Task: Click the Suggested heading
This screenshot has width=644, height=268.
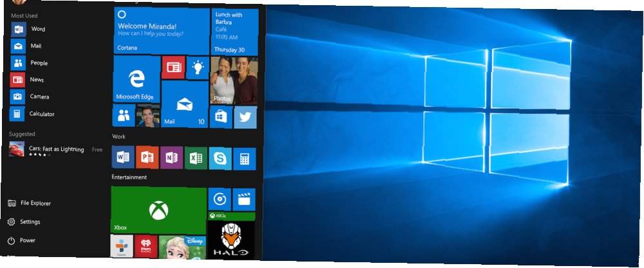Action: pyautogui.click(x=22, y=134)
